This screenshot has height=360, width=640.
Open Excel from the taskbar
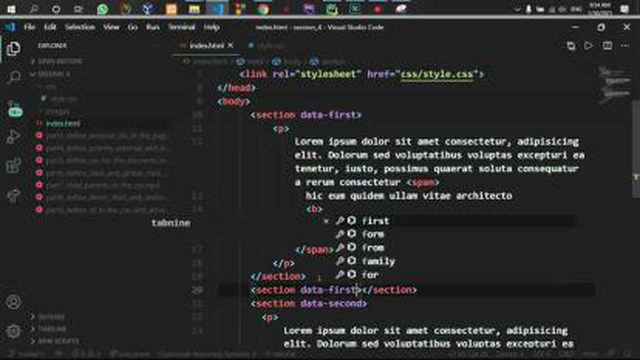355,9
